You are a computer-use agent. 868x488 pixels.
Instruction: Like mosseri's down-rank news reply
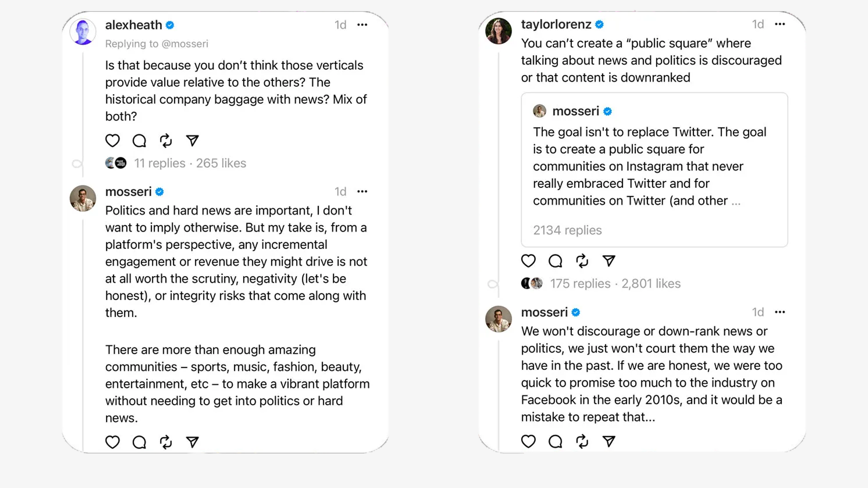(x=528, y=441)
